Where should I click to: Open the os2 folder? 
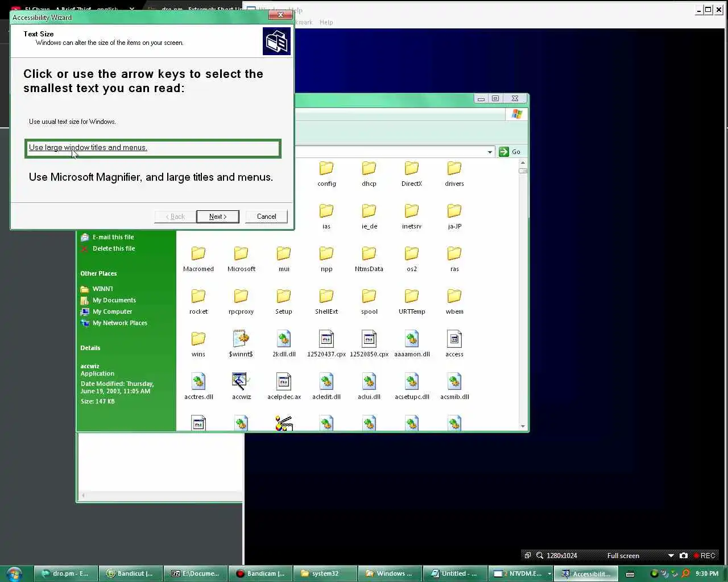tap(412, 259)
